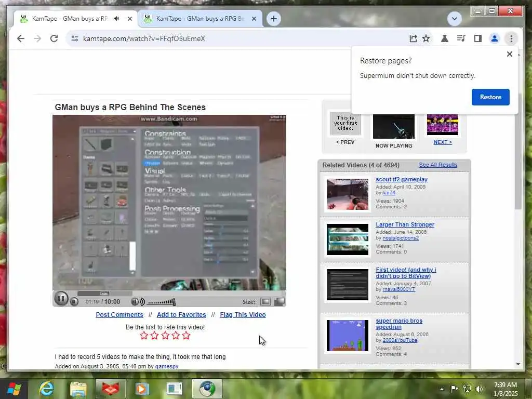Close the second KamTape tab
Viewport: 532px width, 399px height.
click(x=254, y=19)
